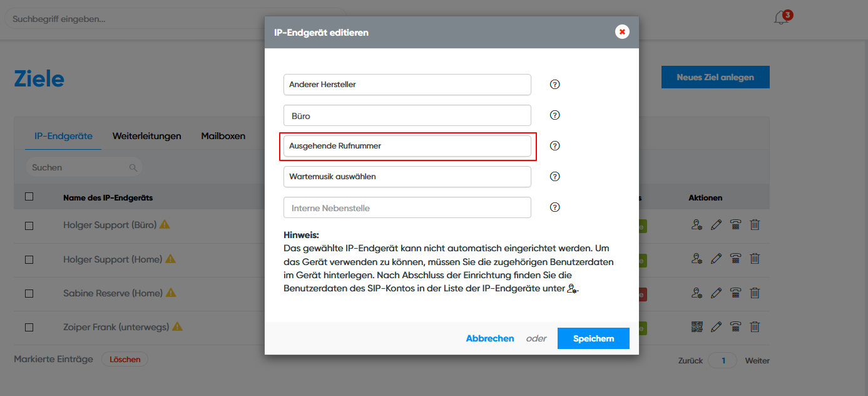This screenshot has height=396, width=868.
Task: Click phone icon for Holger Support (Büro)
Action: [x=736, y=224]
